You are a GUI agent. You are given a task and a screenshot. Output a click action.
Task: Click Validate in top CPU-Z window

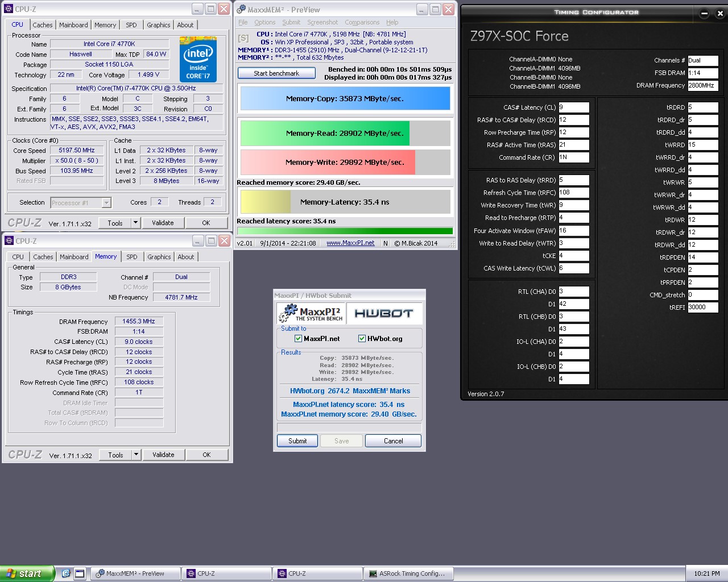(163, 223)
